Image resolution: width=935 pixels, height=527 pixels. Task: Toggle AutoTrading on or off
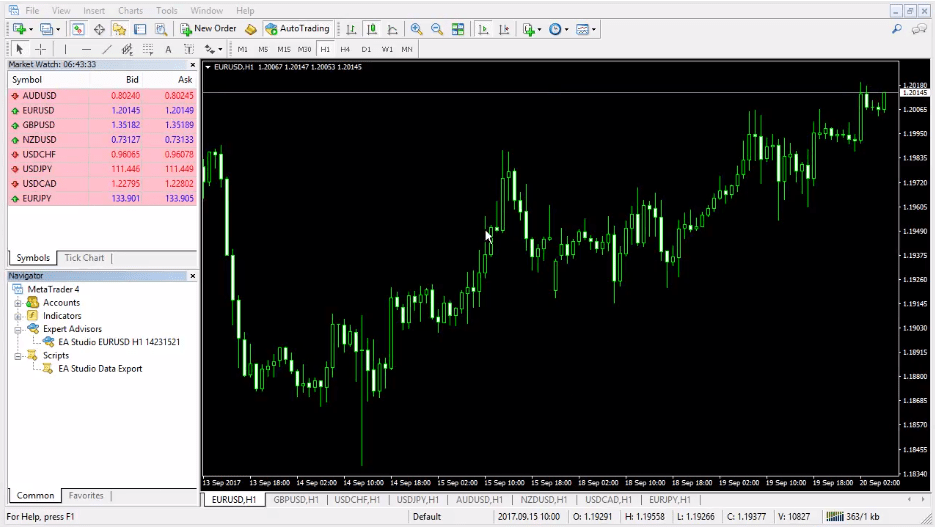[x=298, y=29]
